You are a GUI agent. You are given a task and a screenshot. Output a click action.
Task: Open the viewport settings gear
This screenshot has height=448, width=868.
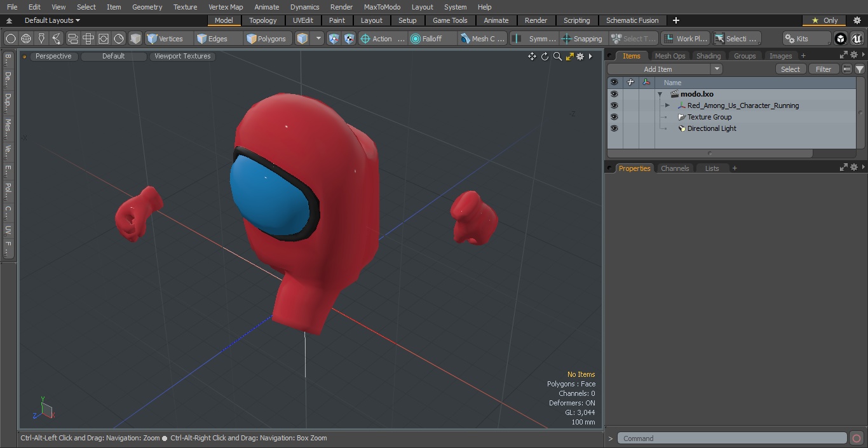[580, 57]
